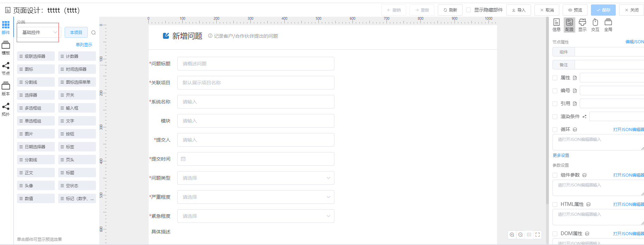Click the 单列显示 link
Viewport: 644px width, 245px height.
pos(84,45)
